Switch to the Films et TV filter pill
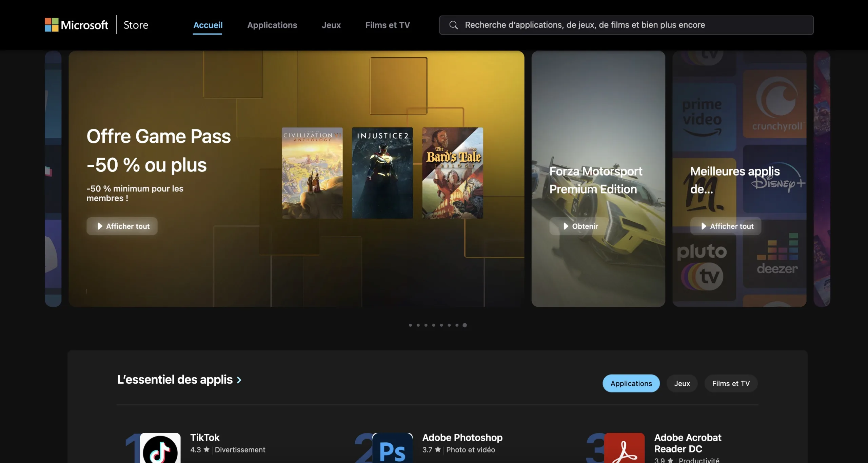The height and width of the screenshot is (463, 868). 731,383
